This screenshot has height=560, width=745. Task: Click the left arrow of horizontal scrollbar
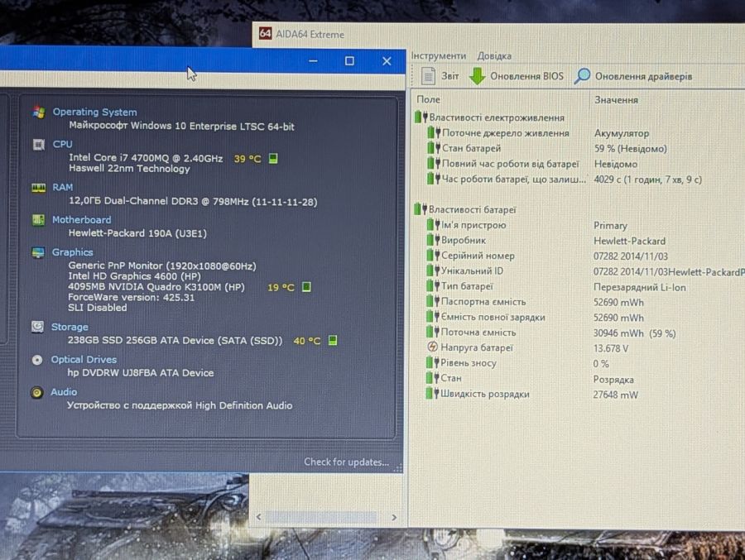[259, 517]
